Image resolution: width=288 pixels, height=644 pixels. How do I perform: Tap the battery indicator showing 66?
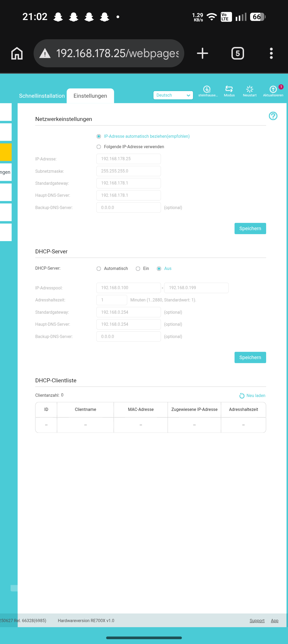[258, 17]
